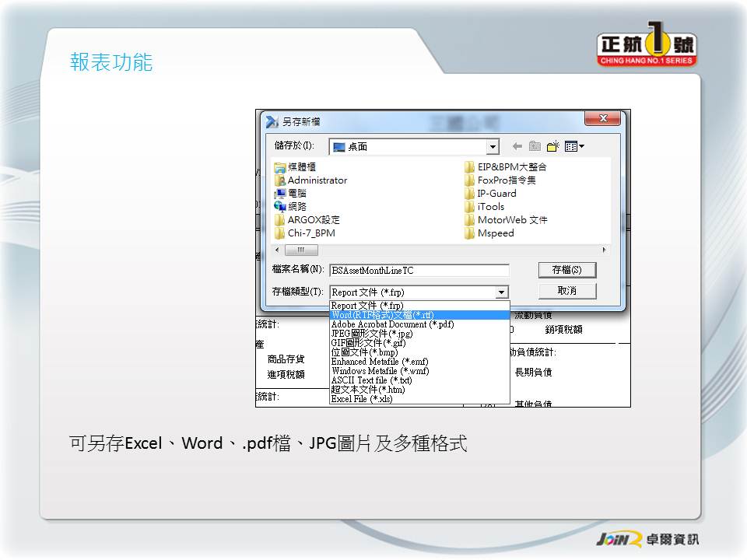Select Word RTF (*.rtf) file type
Screen dimensions: 747x560
pyautogui.click(x=382, y=315)
